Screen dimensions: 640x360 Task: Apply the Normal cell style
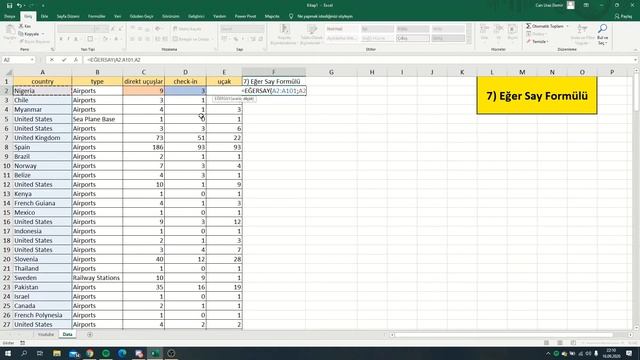coord(342,29)
